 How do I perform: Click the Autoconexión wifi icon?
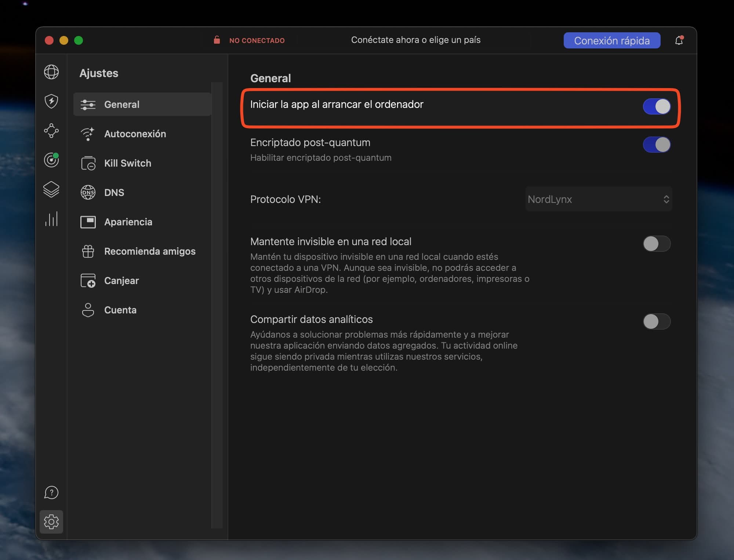(88, 134)
